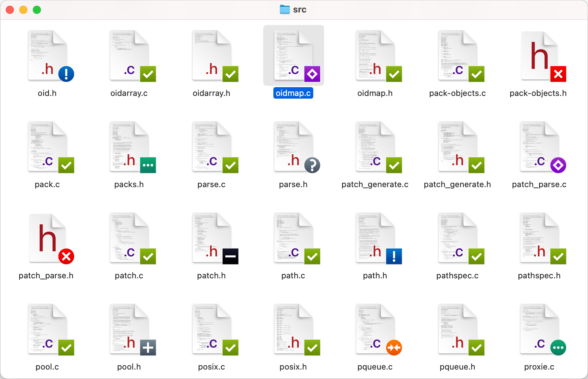Select the pathspec.h file icon

(539, 238)
